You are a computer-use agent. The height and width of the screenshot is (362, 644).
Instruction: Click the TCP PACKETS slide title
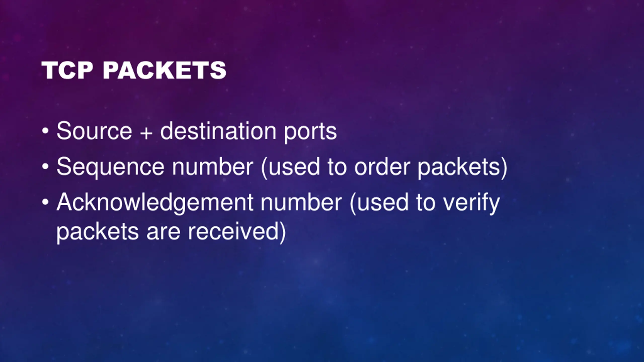[134, 70]
